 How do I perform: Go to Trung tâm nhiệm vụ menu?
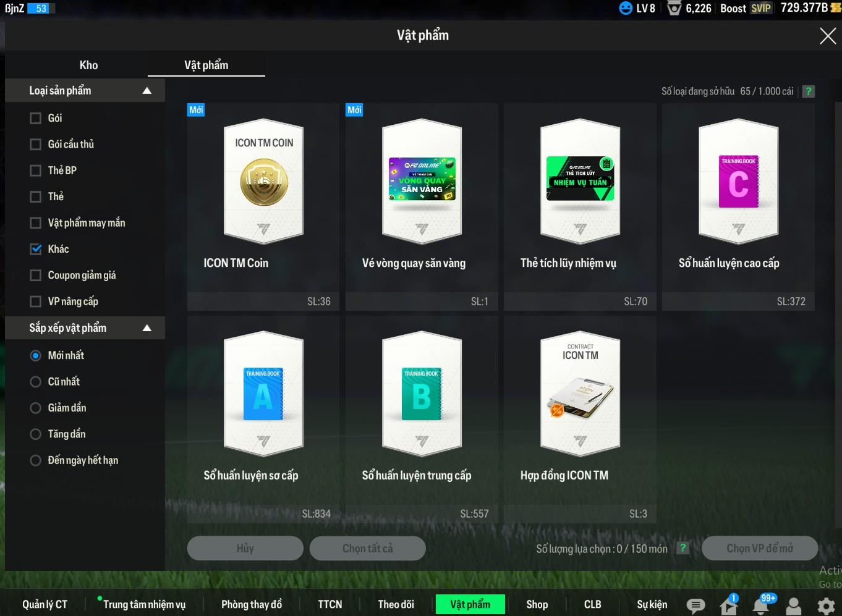tap(144, 604)
